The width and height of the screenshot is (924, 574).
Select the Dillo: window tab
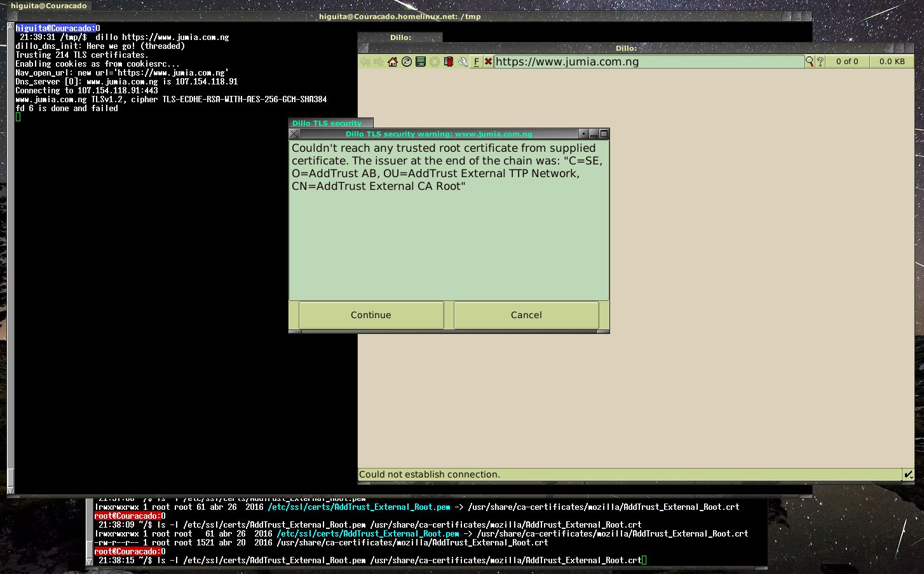click(x=400, y=37)
